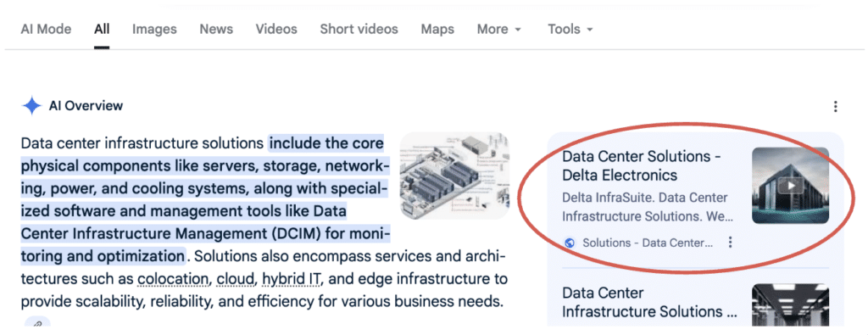Click the cloud underlined term
Viewport: 868px width, 335px height.
(236, 279)
